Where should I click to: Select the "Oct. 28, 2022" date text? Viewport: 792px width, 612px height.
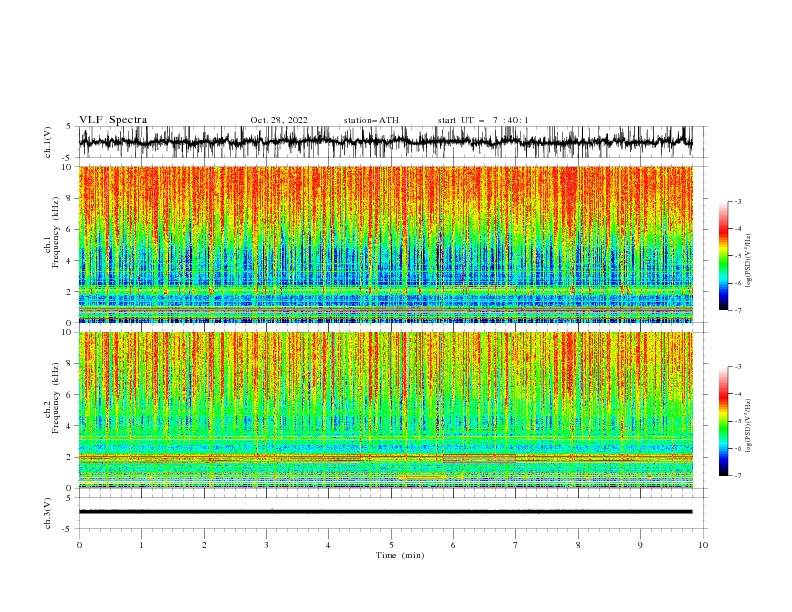tap(279, 120)
